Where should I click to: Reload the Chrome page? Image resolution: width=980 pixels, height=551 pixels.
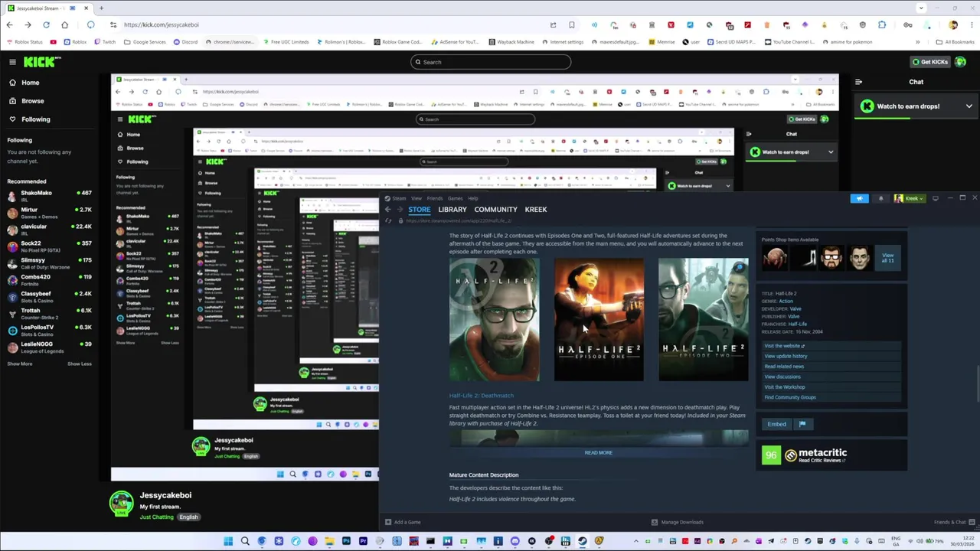[x=46, y=24]
